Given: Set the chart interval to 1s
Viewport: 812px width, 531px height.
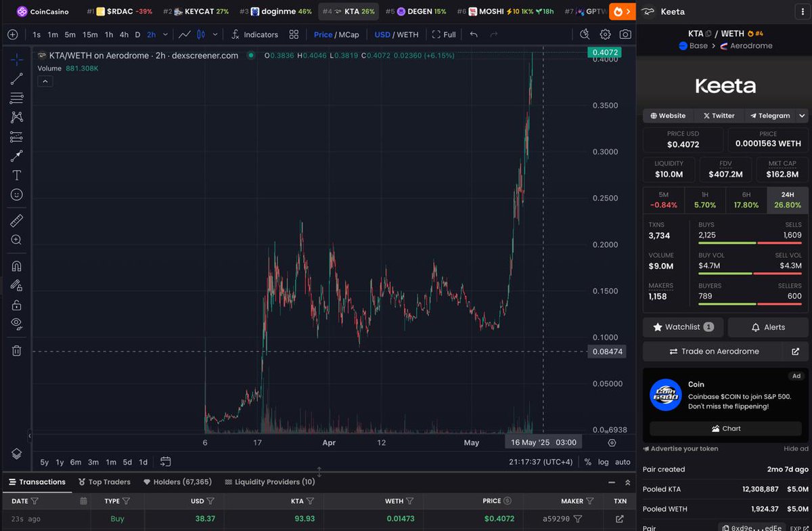Looking at the screenshot, I should (x=37, y=35).
